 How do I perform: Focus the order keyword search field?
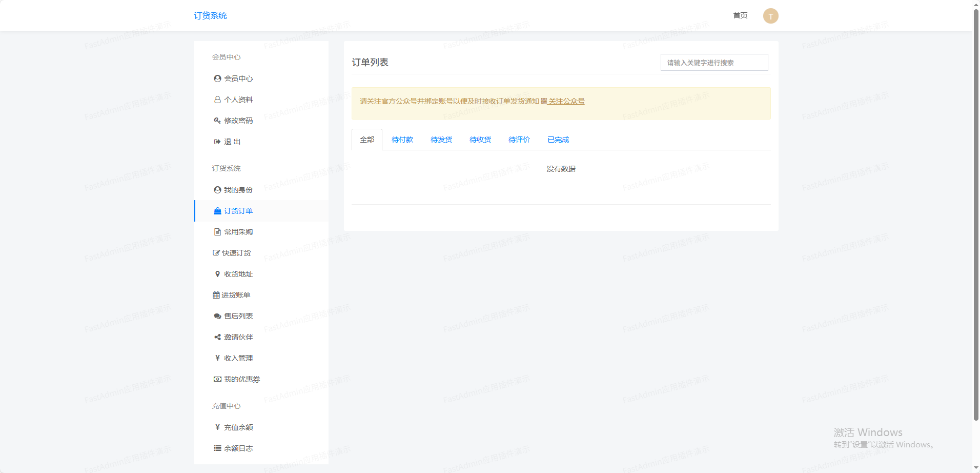click(714, 63)
